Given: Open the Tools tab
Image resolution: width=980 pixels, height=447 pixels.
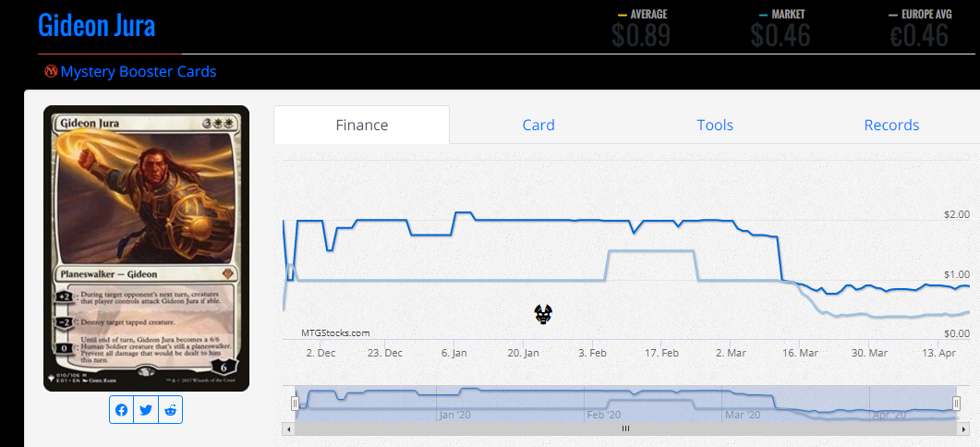Looking at the screenshot, I should 715,125.
